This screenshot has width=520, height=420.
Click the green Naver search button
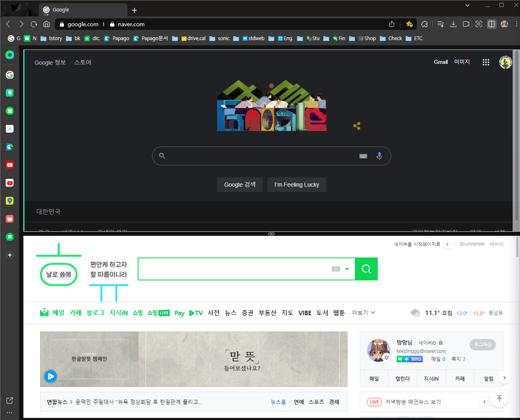(366, 269)
